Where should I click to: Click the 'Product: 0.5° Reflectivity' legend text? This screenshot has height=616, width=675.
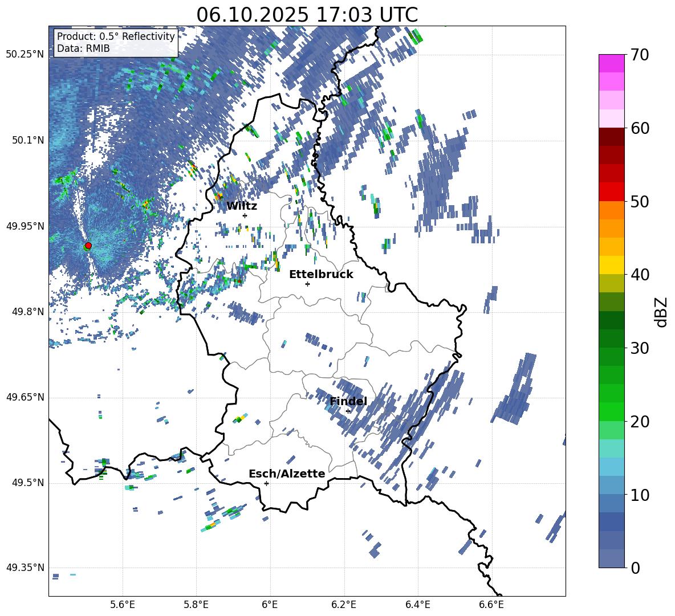coord(116,36)
